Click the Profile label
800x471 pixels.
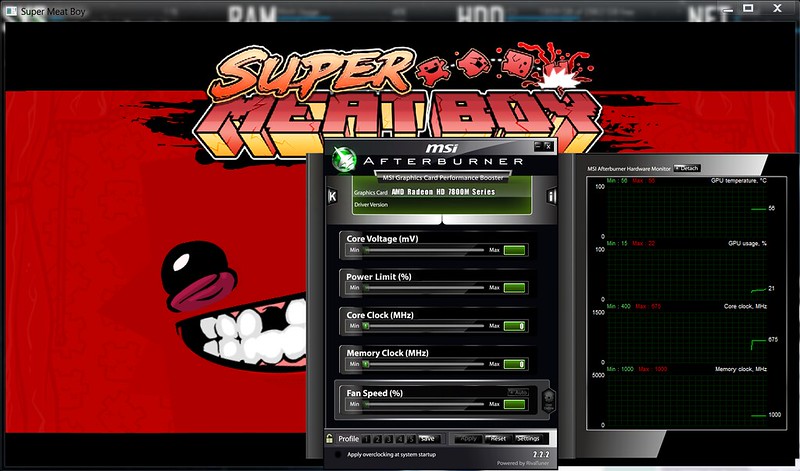(x=348, y=439)
